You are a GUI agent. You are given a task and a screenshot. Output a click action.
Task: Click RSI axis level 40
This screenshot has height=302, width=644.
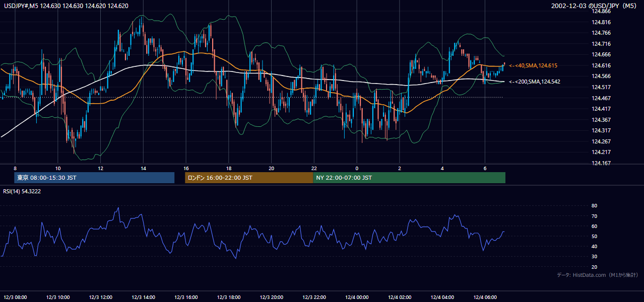[x=595, y=246]
